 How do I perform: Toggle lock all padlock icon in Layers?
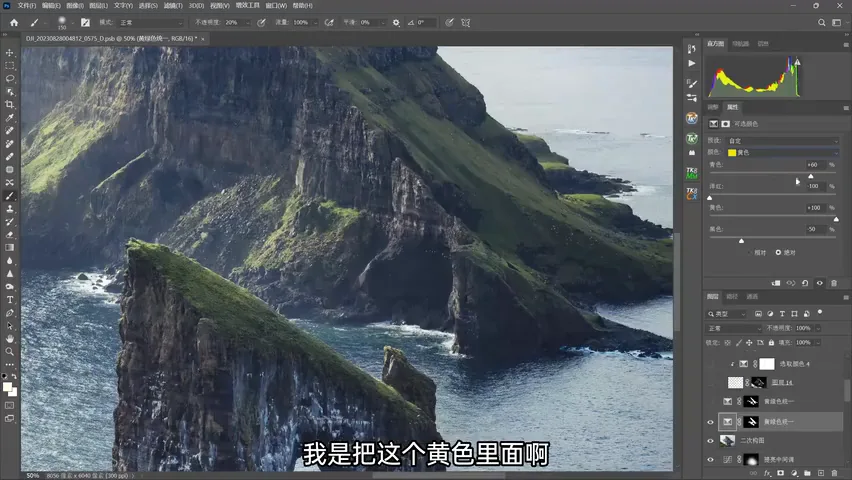[x=771, y=342]
